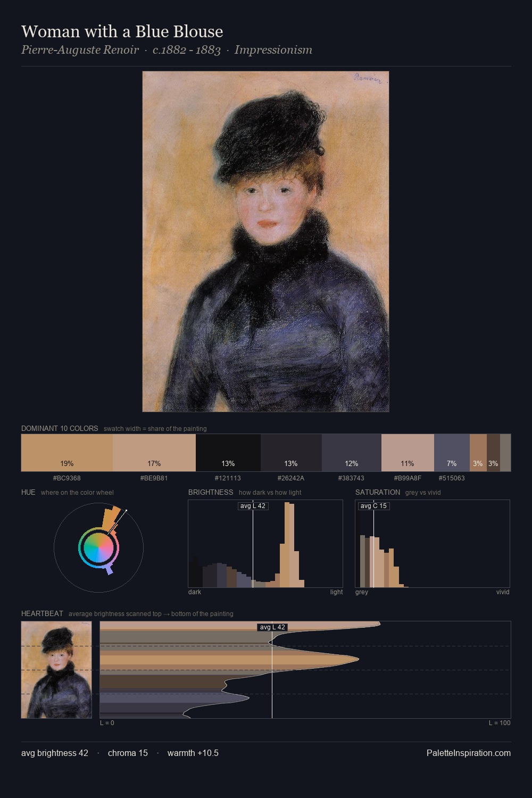Click the avg C 15 saturation label
532x798 pixels.
pos(373,506)
